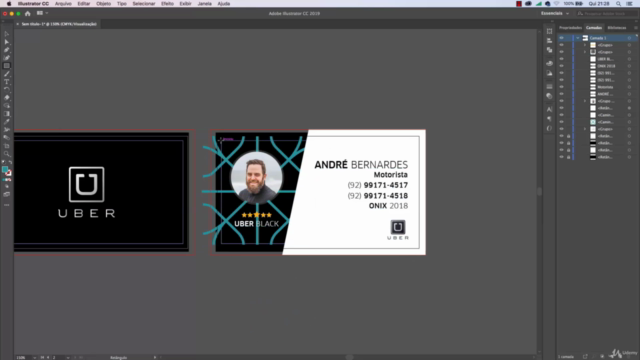This screenshot has height=360, width=640.
Task: Open Edit Toolbar three-dots button
Action: 7,205
